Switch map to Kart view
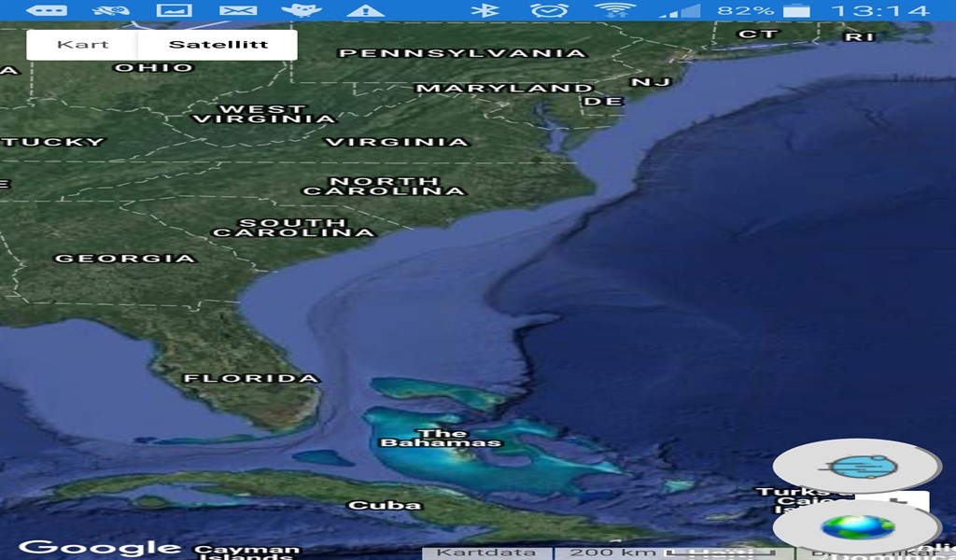 [x=82, y=43]
